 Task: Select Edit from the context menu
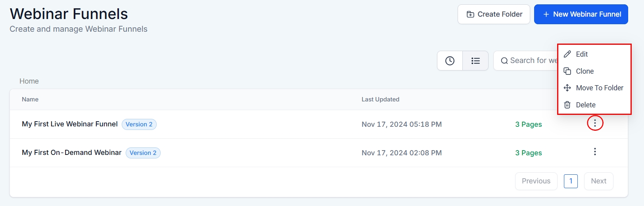point(582,54)
